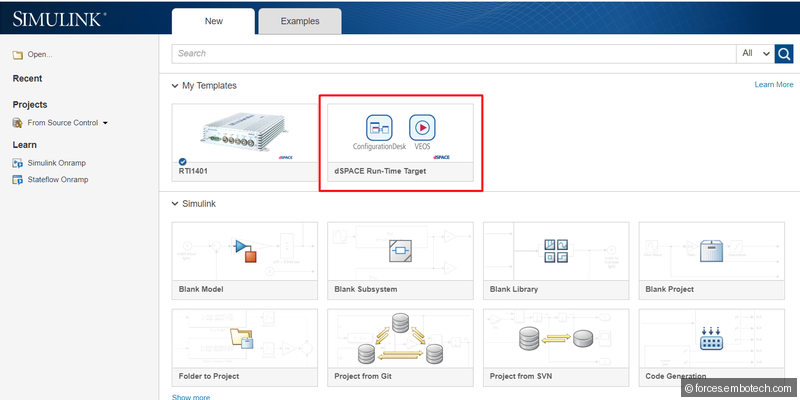Click the Blank Library grid icon
The image size is (800, 400).
[x=556, y=251]
